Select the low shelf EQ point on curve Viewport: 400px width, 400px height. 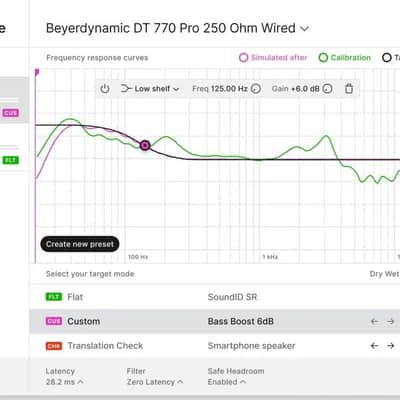pyautogui.click(x=145, y=145)
